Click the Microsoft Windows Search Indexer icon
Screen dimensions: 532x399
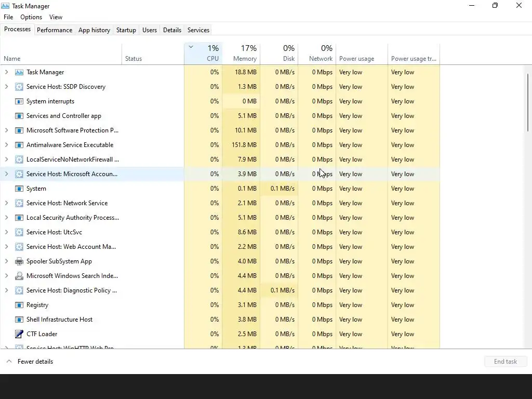19,276
